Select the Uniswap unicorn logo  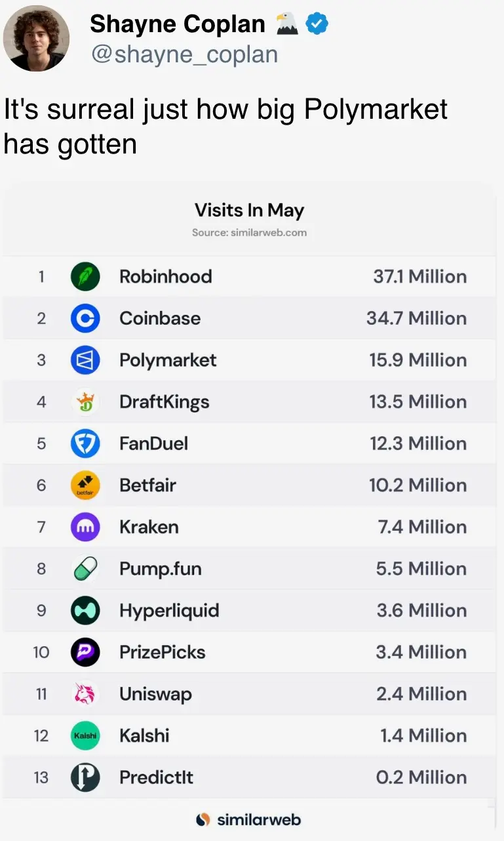tap(85, 694)
